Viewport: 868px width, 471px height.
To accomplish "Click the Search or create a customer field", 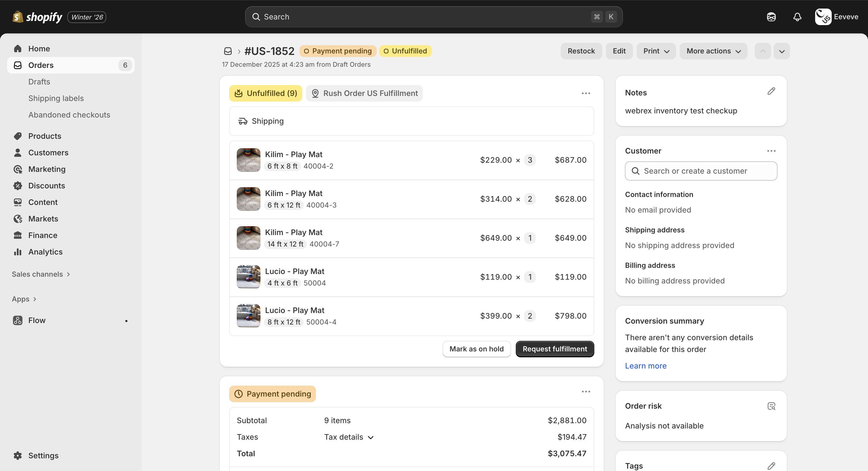I will point(701,171).
